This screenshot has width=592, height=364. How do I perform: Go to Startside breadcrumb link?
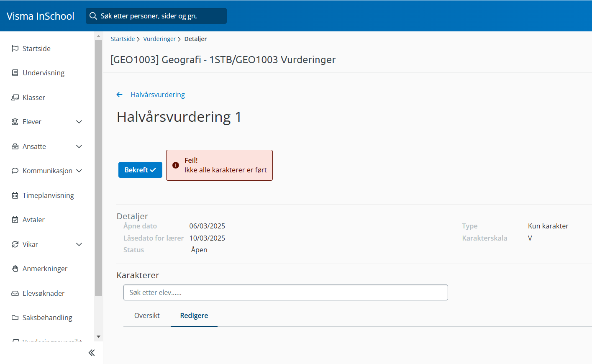(123, 39)
